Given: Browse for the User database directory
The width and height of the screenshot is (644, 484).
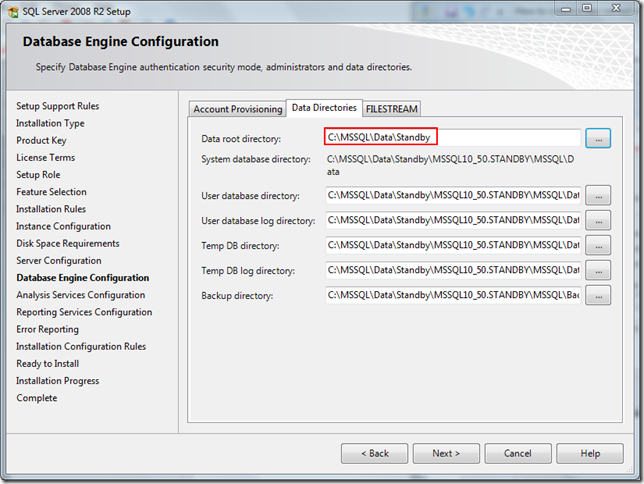Looking at the screenshot, I should [598, 195].
